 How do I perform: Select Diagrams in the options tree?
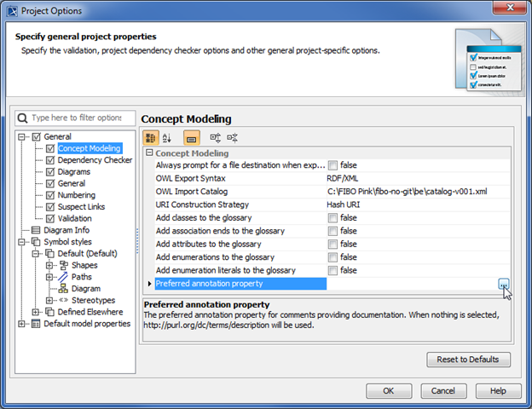point(74,172)
